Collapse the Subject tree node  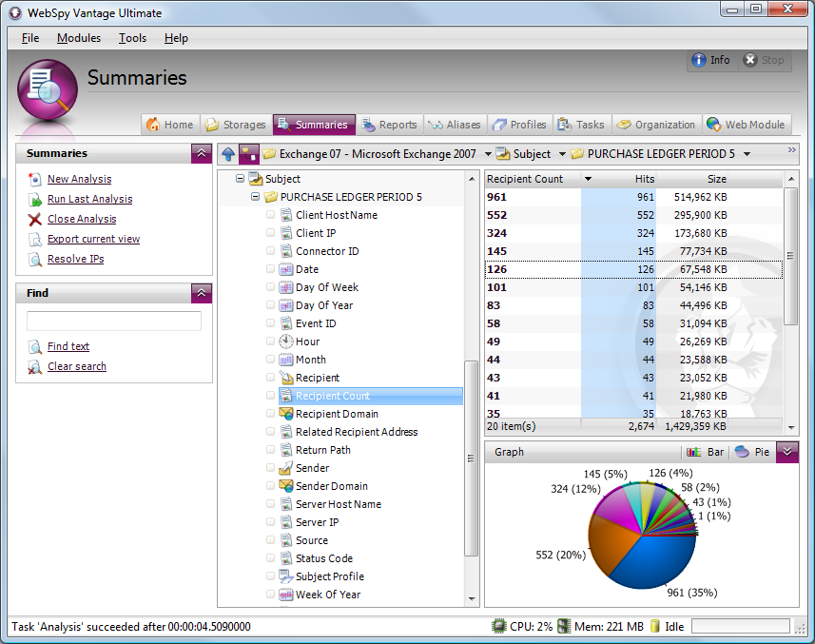coord(241,178)
